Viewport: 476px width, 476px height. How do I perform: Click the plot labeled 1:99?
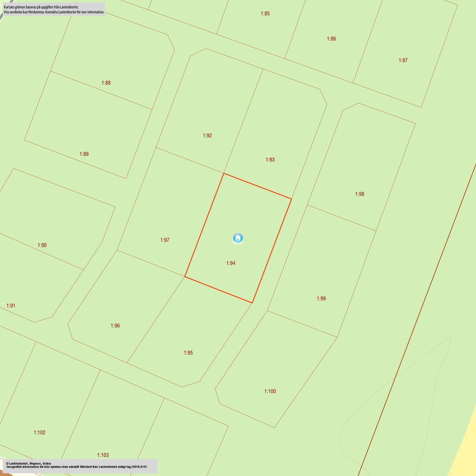pyautogui.click(x=321, y=298)
